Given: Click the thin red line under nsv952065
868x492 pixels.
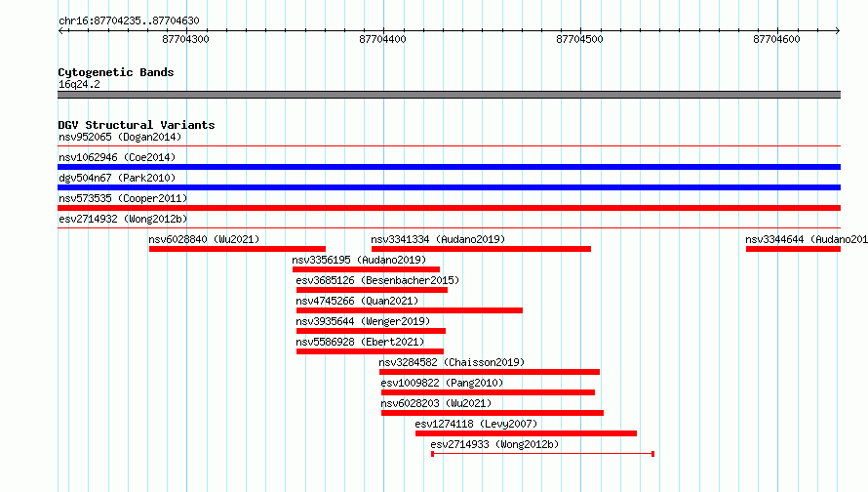Looking at the screenshot, I should point(449,146).
